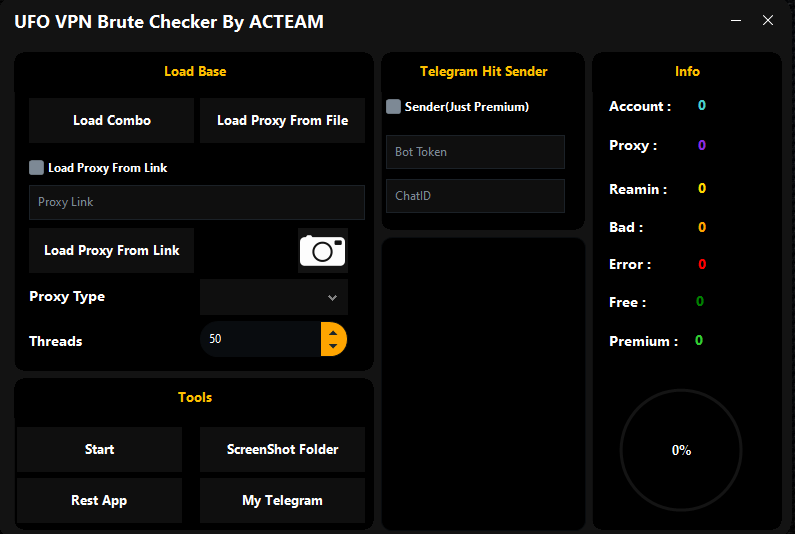Click the "Proxy :" label in Info
This screenshot has width=795, height=534.
pyautogui.click(x=633, y=146)
